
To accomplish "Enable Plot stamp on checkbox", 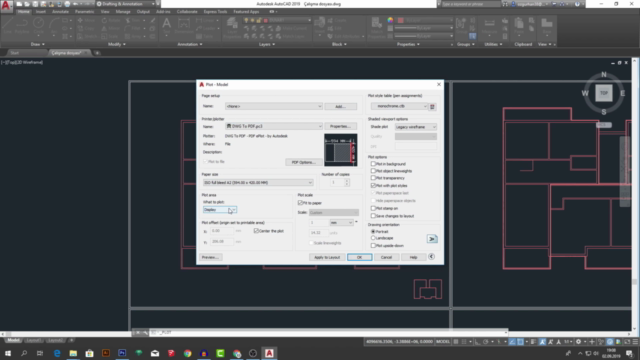I will (373, 208).
